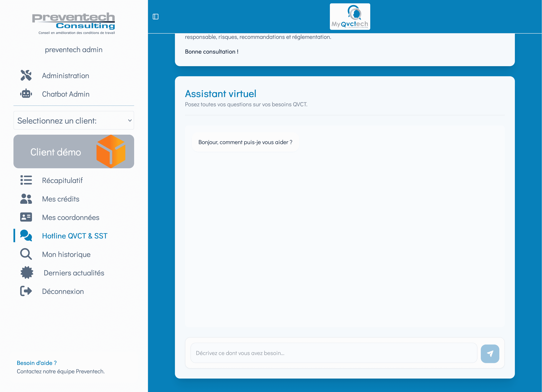Click the orange cube on Client démo

(x=111, y=151)
